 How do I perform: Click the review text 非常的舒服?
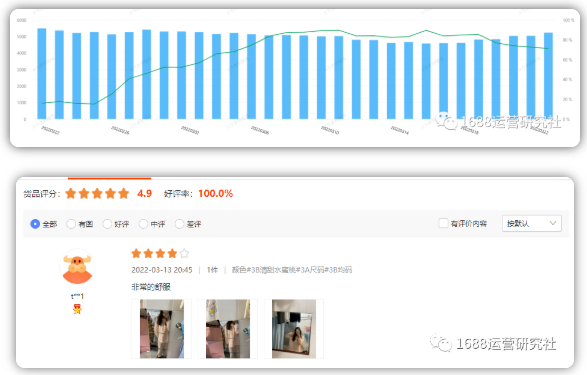[151, 287]
